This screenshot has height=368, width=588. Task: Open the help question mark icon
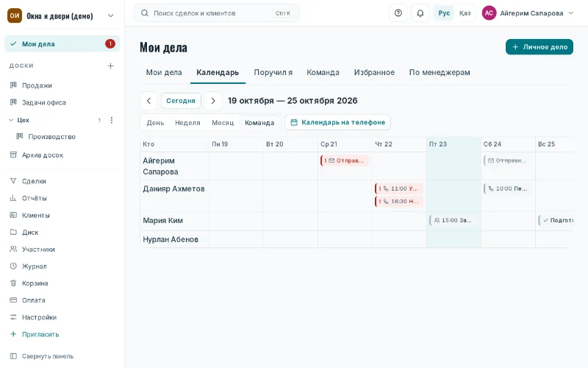click(398, 13)
